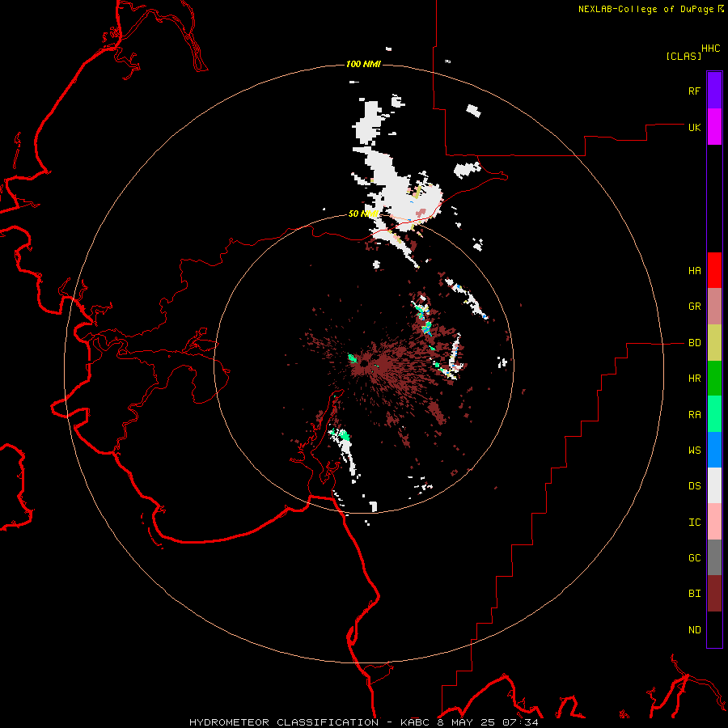Click the [CLAS] units label
Image resolution: width=728 pixels, height=728 pixels.
pos(684,56)
